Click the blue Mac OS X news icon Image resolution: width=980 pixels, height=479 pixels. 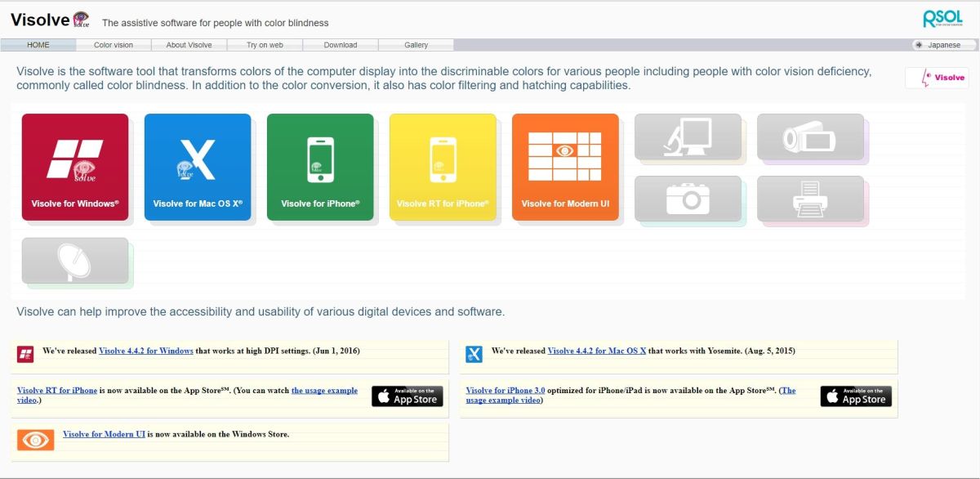474,354
